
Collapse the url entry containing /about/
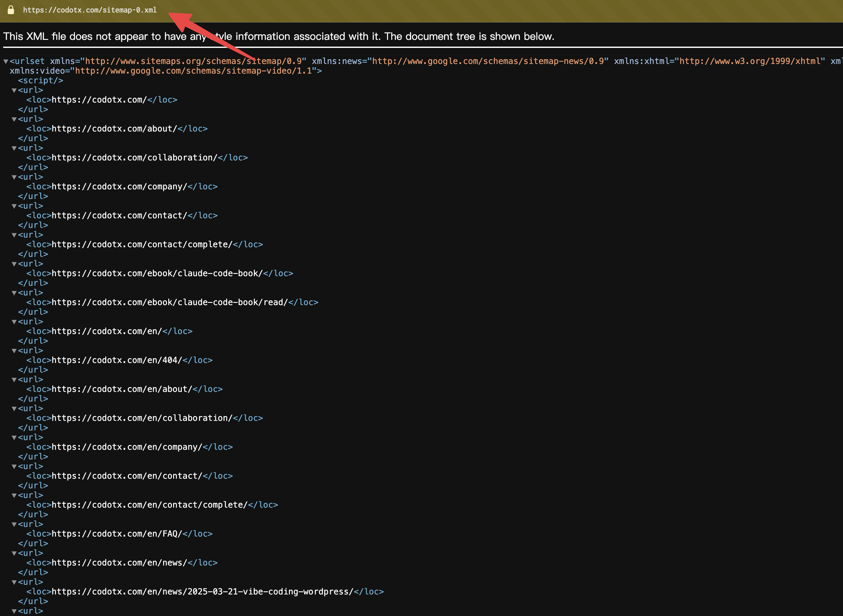[14, 119]
